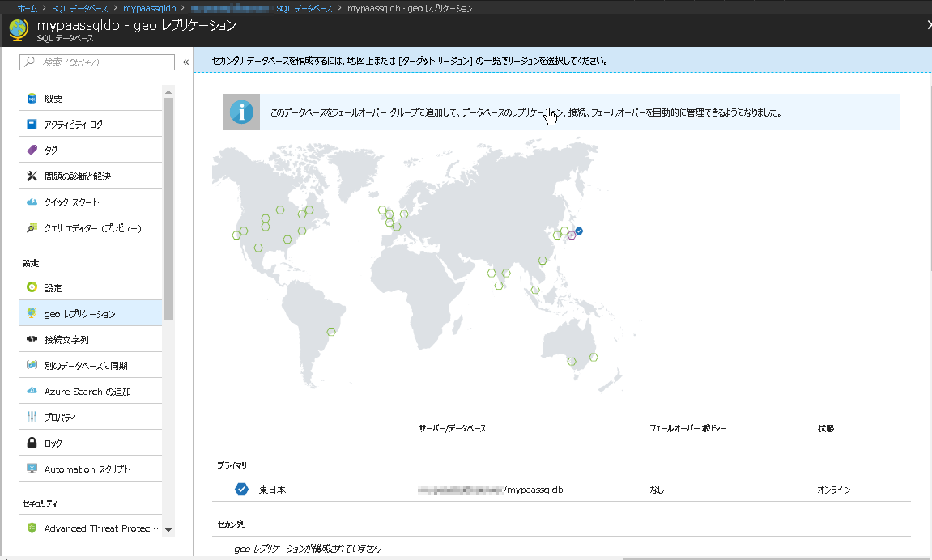The image size is (932, 560).
Task: Click the sidebar scroll up arrow
Action: coord(168,91)
